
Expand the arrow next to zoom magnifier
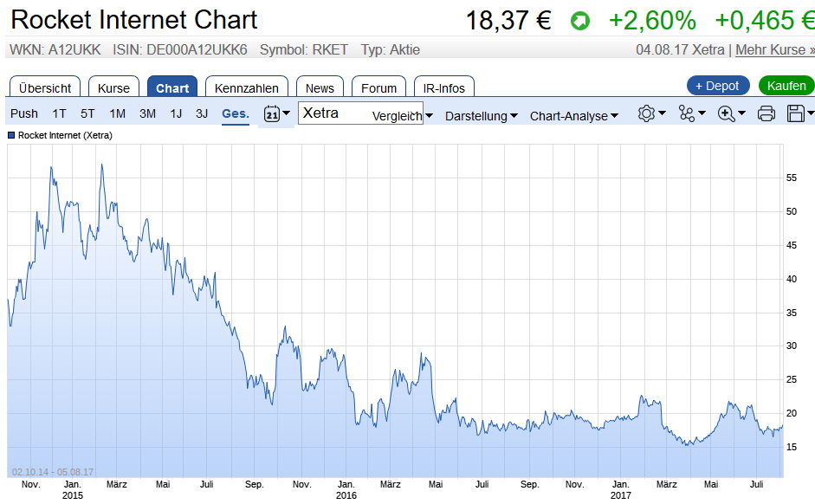(741, 113)
